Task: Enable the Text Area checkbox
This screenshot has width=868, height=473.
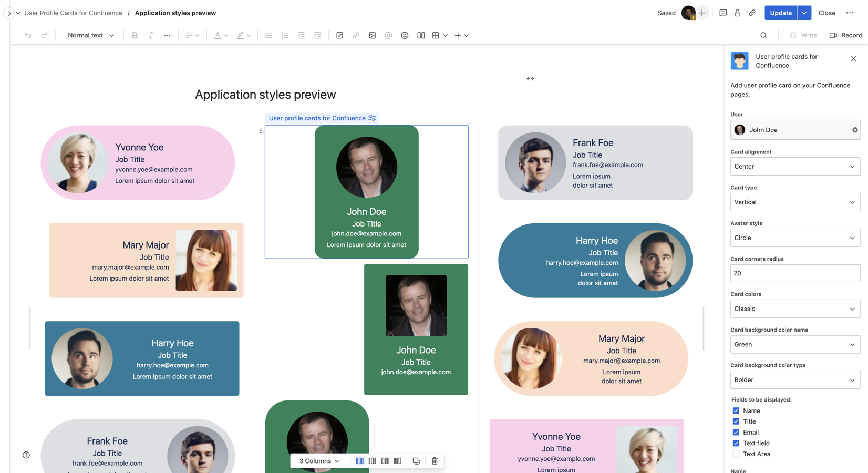Action: click(736, 454)
